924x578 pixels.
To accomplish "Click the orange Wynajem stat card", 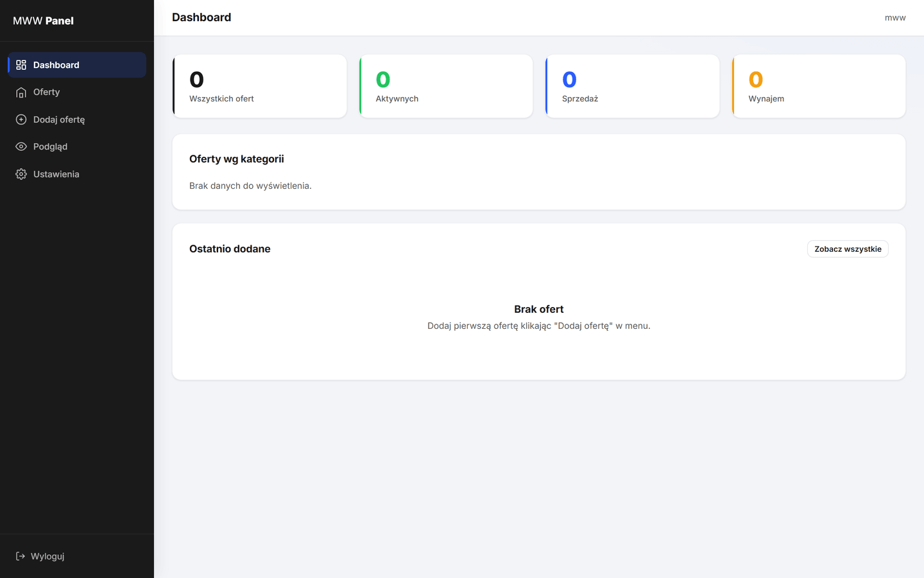I will point(819,86).
